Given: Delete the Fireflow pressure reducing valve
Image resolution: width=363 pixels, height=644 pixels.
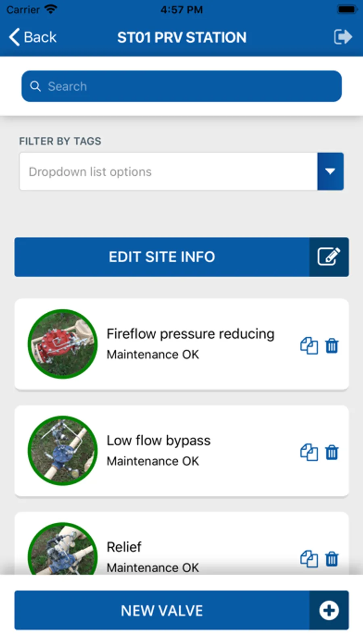Looking at the screenshot, I should click(x=332, y=346).
